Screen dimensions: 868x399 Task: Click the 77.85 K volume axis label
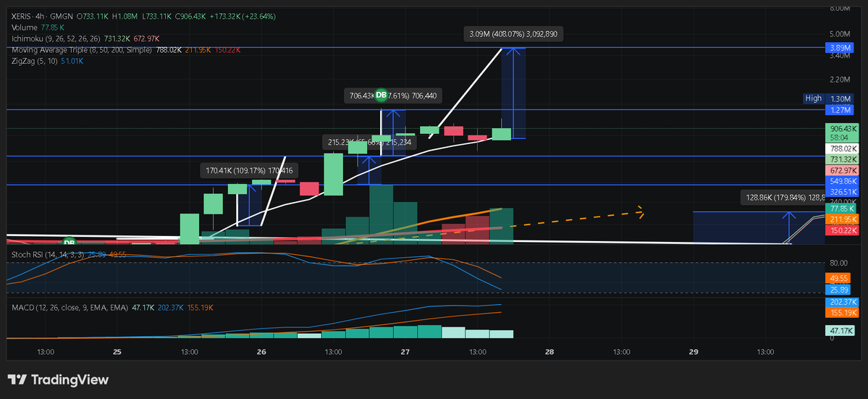841,209
